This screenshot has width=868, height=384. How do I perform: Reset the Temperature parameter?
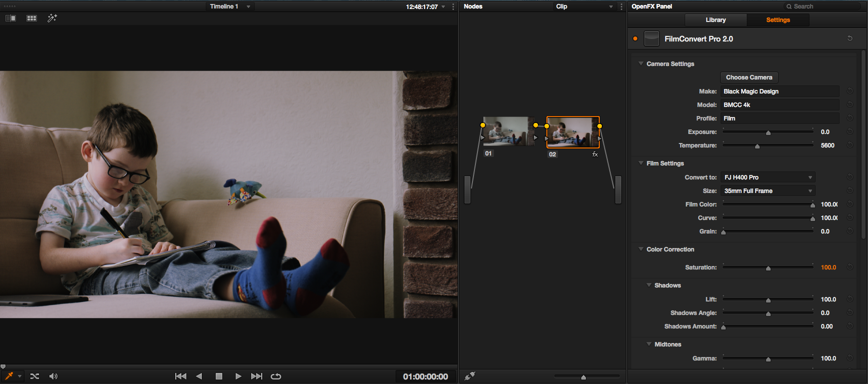pos(850,145)
